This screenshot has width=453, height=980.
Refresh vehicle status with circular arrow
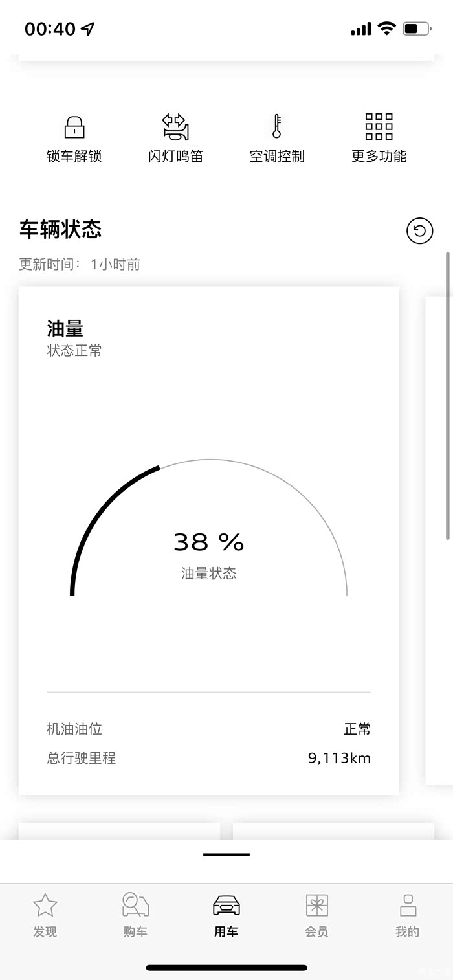click(419, 231)
